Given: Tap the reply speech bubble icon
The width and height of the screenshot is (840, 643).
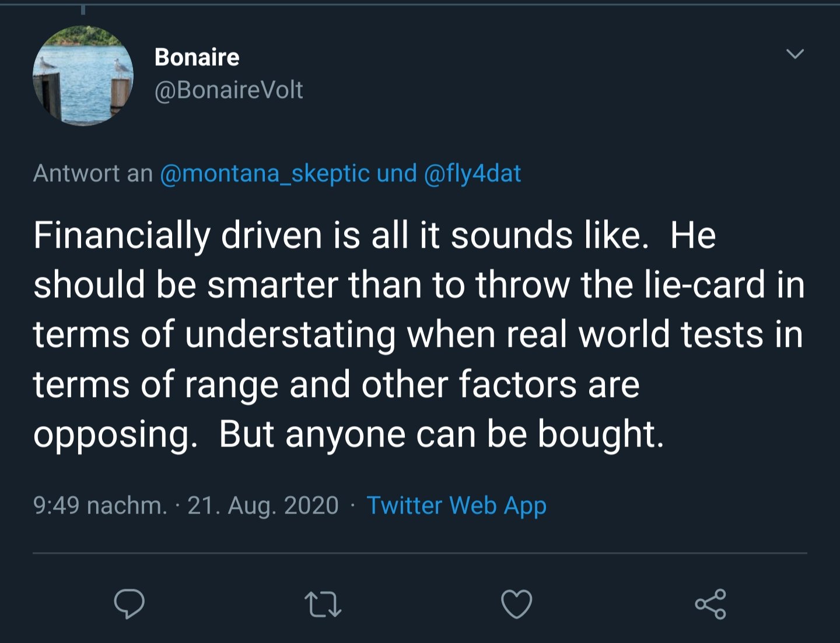Looking at the screenshot, I should pos(129,604).
